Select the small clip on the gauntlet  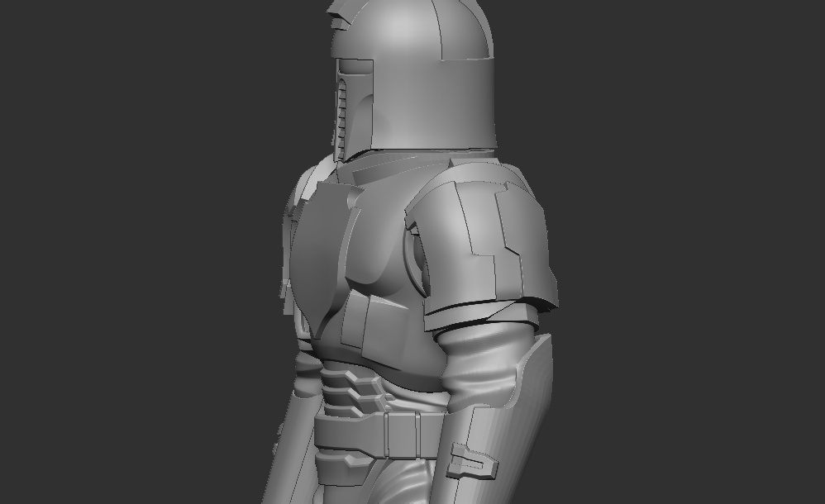472,461
